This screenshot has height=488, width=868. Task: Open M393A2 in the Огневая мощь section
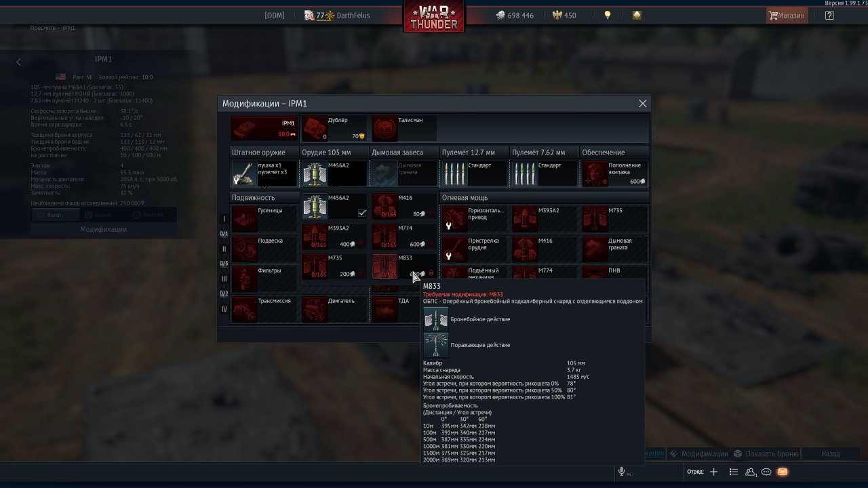click(545, 219)
